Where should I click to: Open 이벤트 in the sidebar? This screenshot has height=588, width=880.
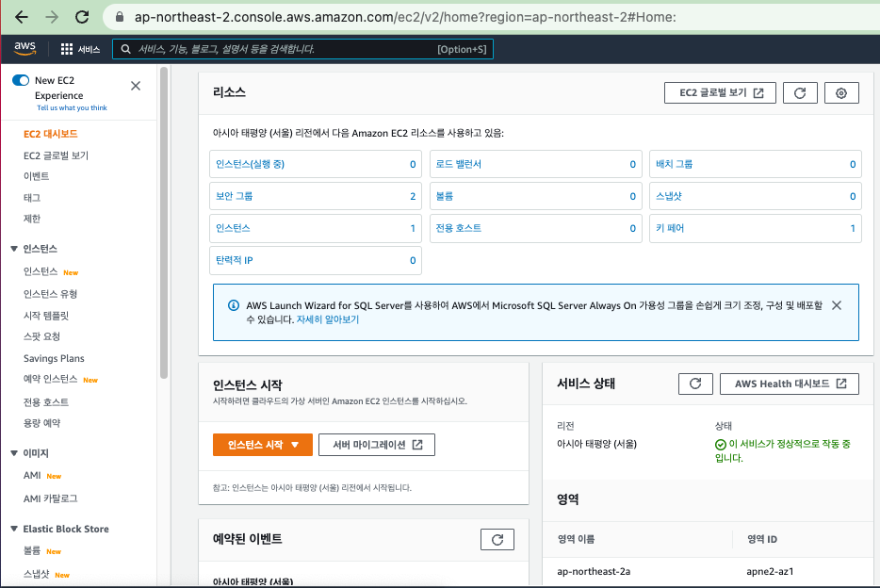[37, 176]
